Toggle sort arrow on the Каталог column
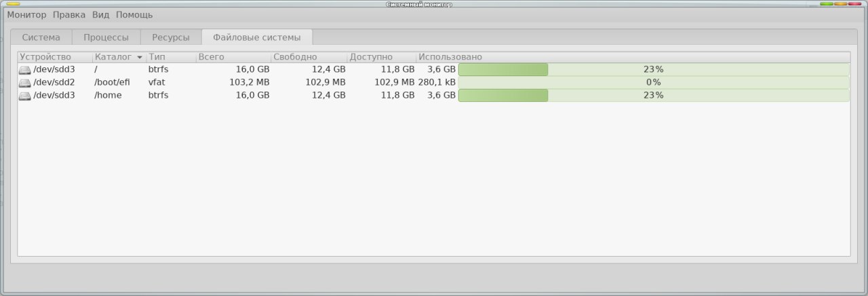 tap(140, 58)
